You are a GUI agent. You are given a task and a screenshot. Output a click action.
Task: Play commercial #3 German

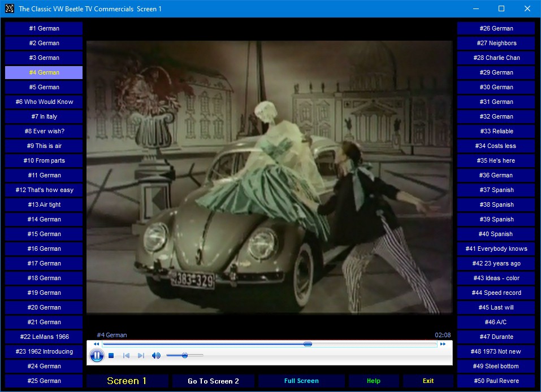coord(44,58)
